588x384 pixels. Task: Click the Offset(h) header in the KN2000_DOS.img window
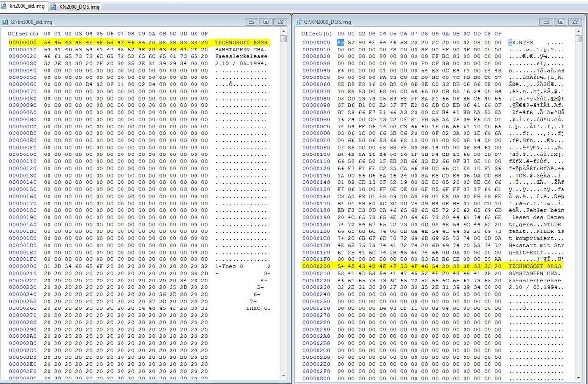click(317, 34)
